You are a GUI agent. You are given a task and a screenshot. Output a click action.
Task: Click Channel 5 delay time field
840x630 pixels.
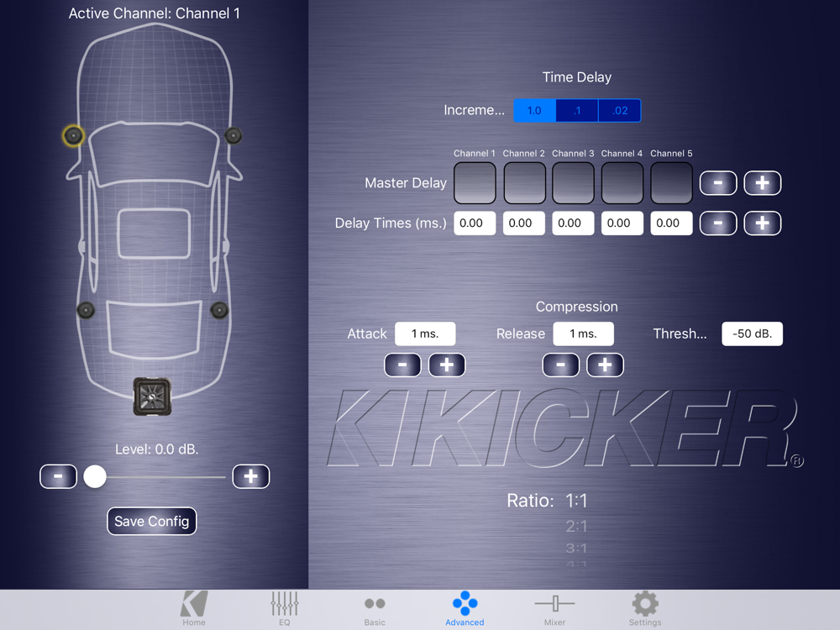point(671,223)
